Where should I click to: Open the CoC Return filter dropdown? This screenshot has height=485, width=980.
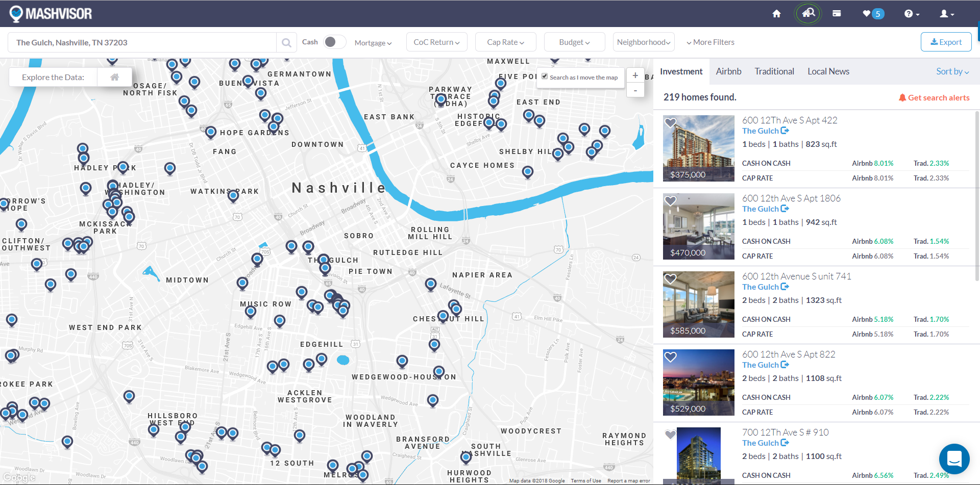pos(436,42)
